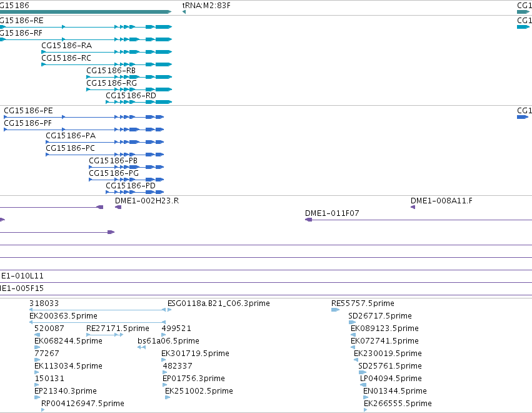The height and width of the screenshot is (413, 532).
Task: Select the SD26717.5prime EST label
Action: (380, 316)
